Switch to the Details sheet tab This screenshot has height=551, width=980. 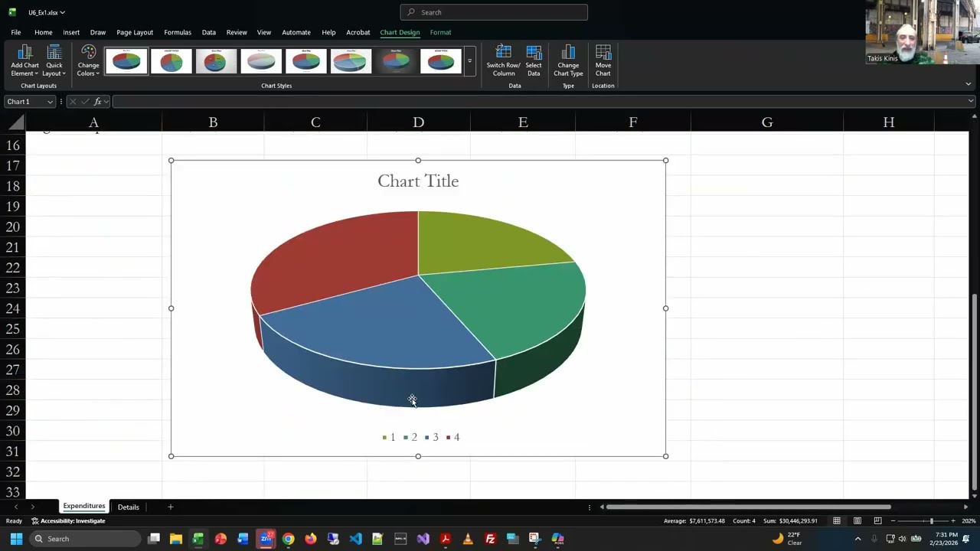(129, 507)
